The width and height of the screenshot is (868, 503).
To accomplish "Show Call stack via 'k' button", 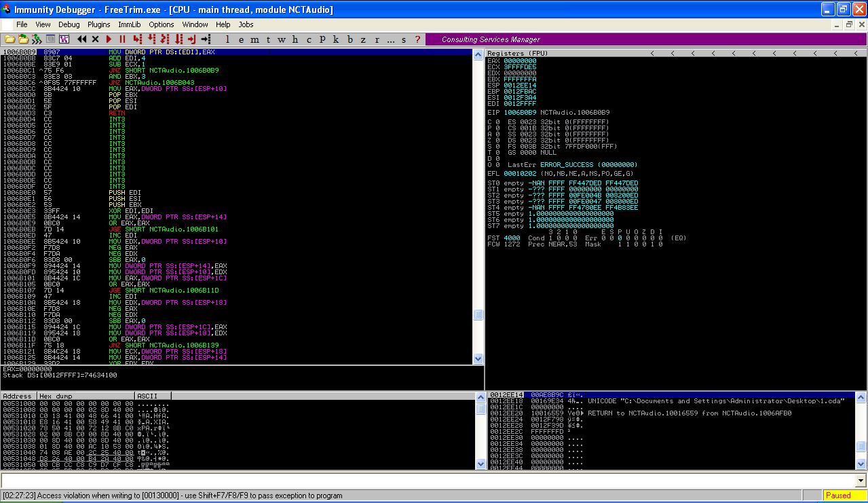I will click(336, 39).
